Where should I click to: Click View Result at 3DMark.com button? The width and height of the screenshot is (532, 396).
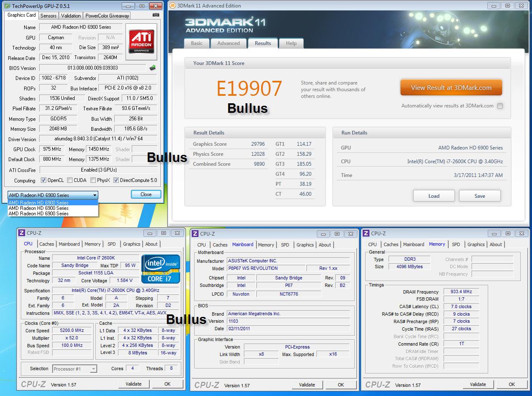click(451, 88)
